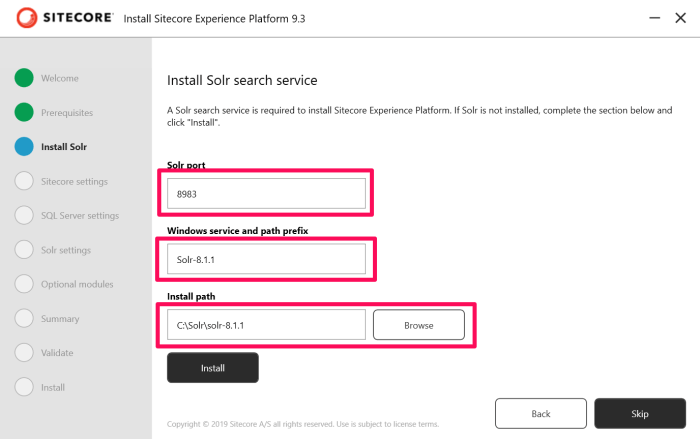Select the Install Solr step label

pos(64,147)
